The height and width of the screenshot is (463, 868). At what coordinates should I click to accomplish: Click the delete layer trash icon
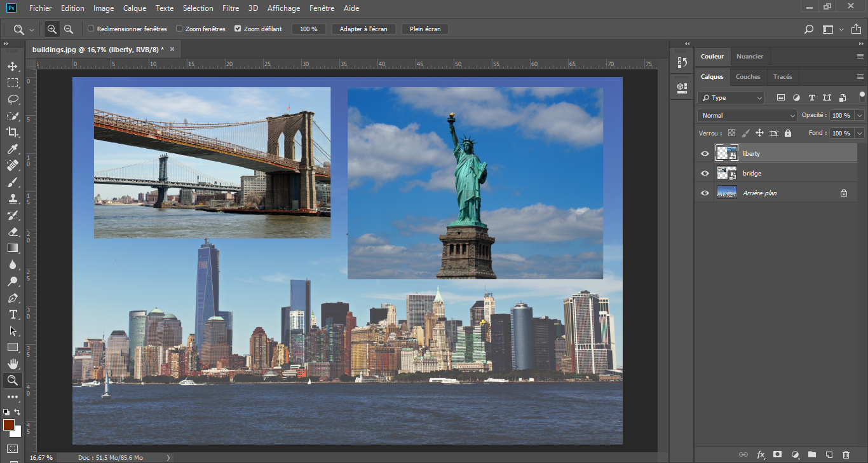[846, 455]
